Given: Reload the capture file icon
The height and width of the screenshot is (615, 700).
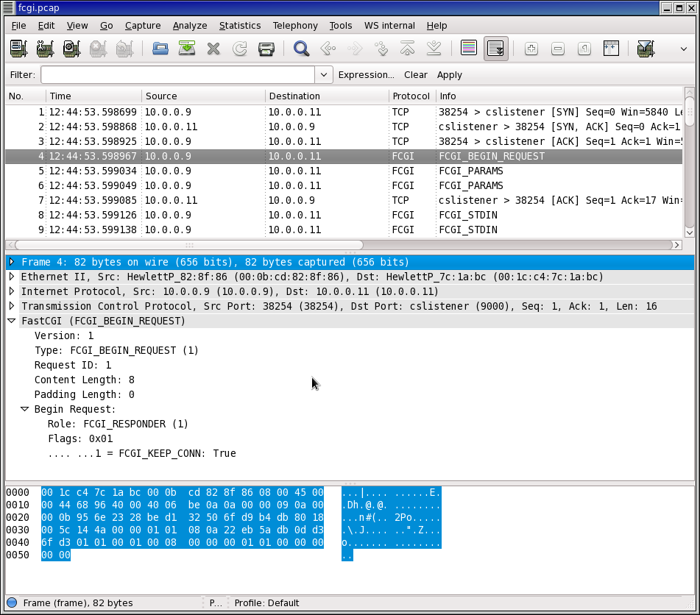Looking at the screenshot, I should (x=240, y=49).
